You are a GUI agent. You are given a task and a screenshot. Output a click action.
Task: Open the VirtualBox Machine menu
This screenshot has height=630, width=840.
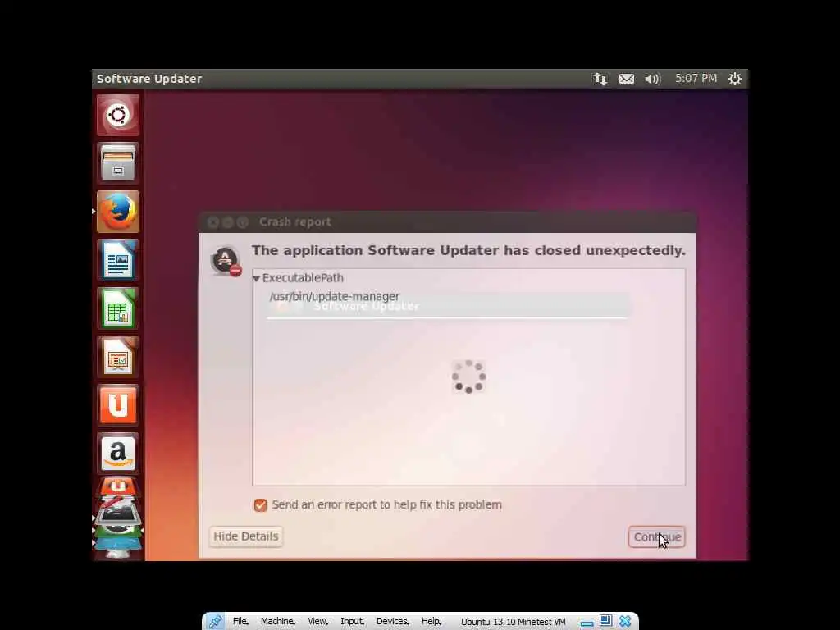[278, 622]
